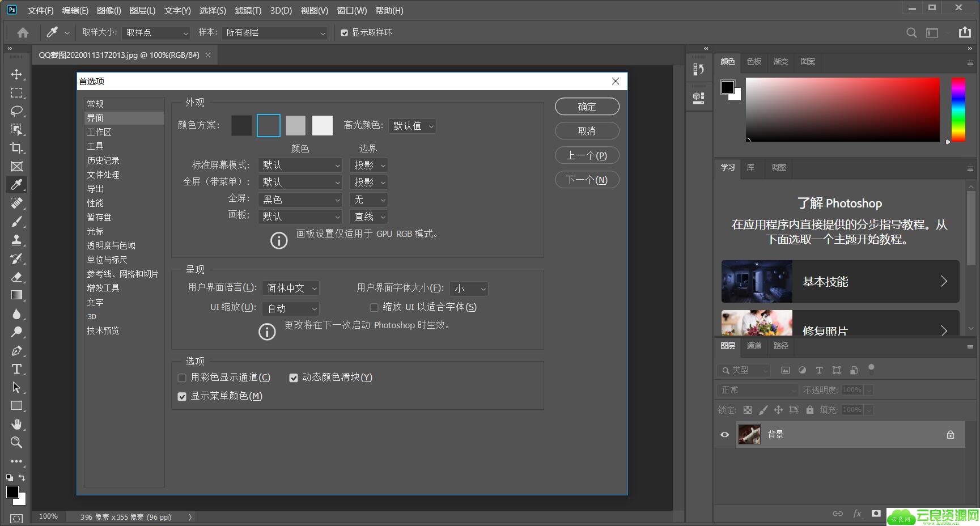
Task: Enable 用彩色显示通道 checkbox
Action: click(182, 378)
